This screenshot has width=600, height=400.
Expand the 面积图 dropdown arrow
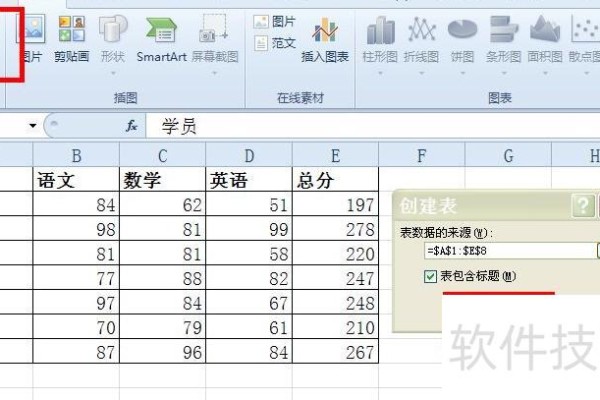point(545,73)
